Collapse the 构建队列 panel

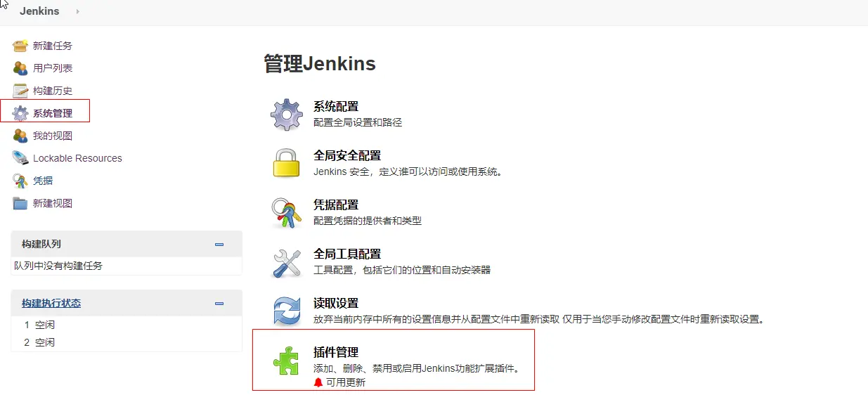click(x=219, y=245)
